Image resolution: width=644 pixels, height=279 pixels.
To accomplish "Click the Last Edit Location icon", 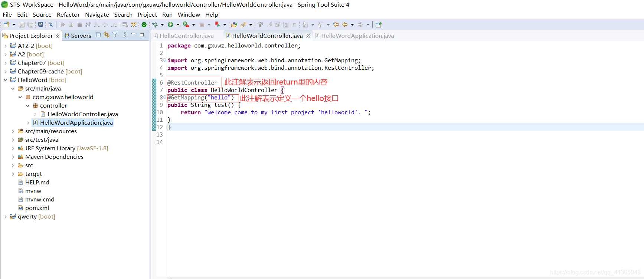I will coord(336,24).
